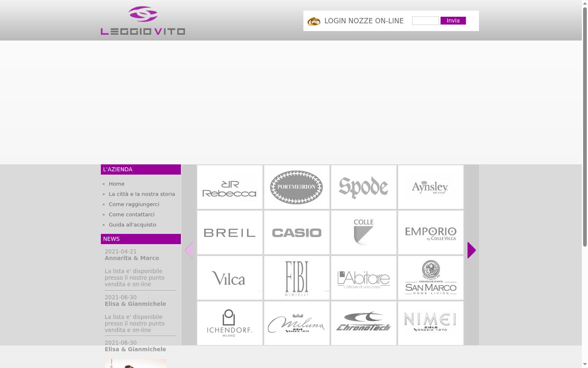
Task: Click the Colle brand logo
Action: coord(364,233)
